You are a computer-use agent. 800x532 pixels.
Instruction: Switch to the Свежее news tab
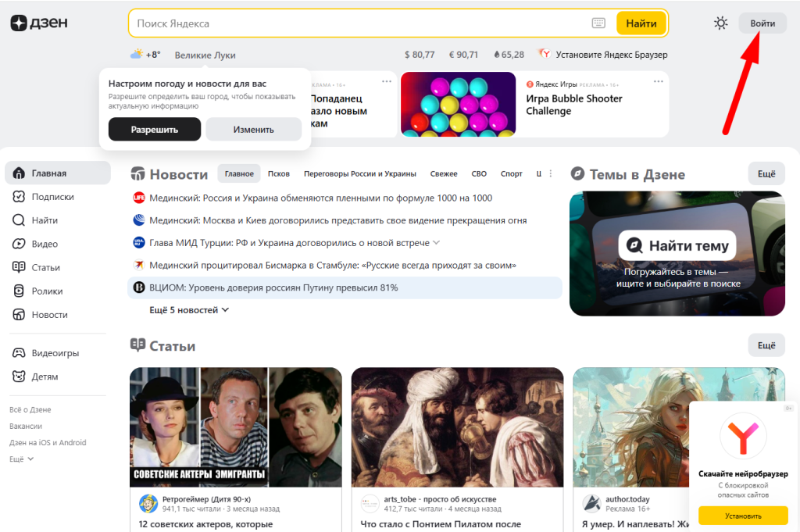[444, 173]
